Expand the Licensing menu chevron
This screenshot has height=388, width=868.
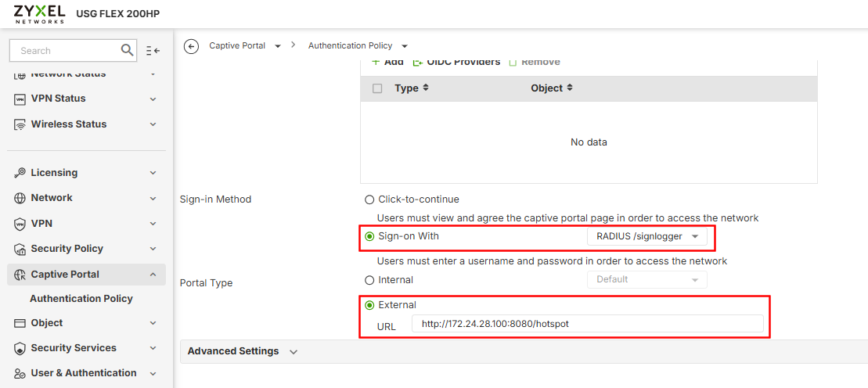point(153,173)
